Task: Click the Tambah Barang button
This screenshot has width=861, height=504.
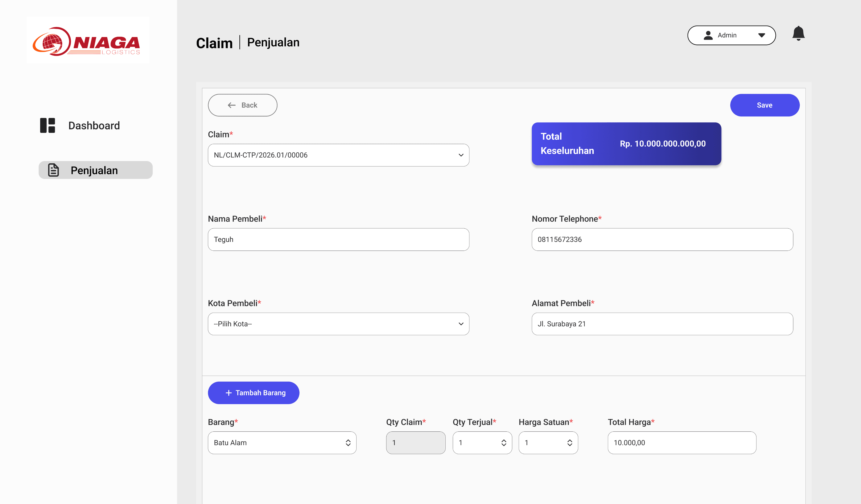Action: click(x=254, y=393)
